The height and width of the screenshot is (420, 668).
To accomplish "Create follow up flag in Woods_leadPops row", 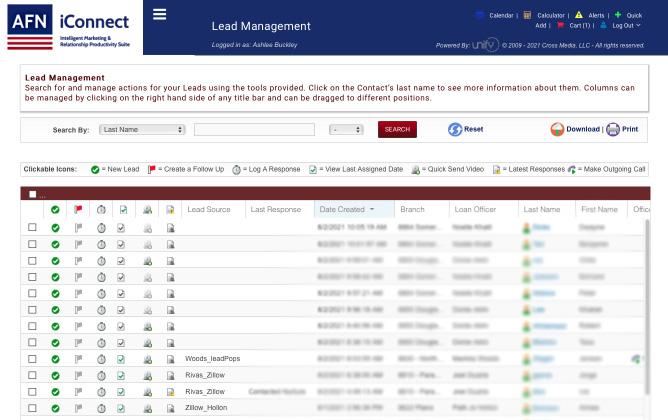I will point(78,359).
